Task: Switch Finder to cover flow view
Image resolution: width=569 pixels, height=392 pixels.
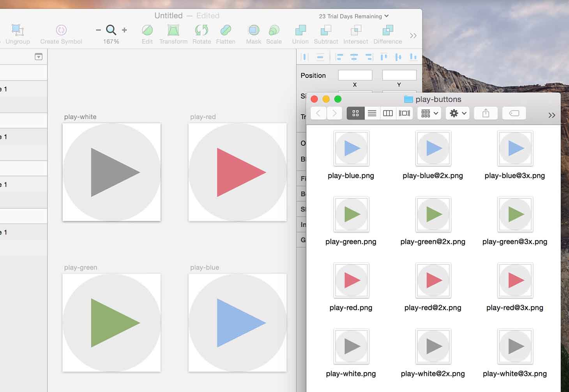Action: (x=404, y=113)
